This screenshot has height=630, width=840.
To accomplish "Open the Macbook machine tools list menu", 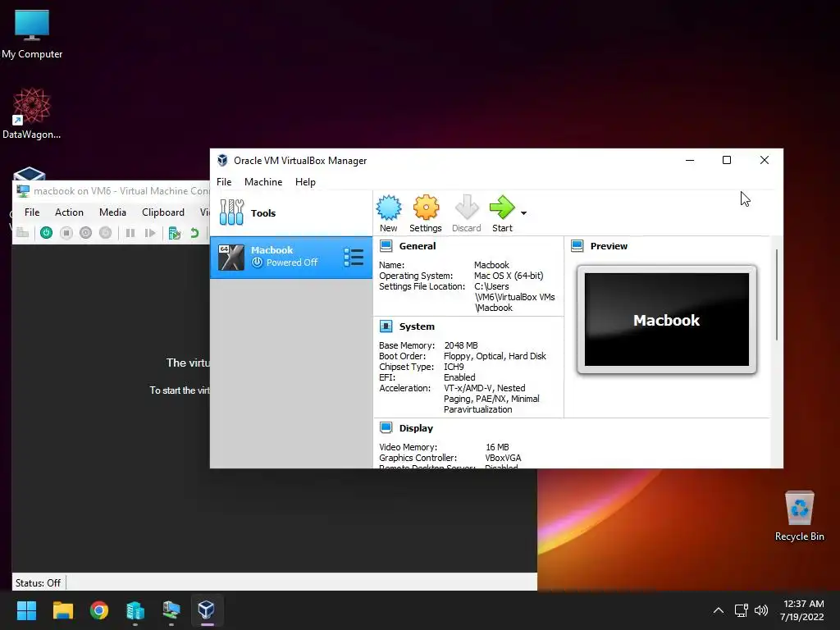I will 354,257.
